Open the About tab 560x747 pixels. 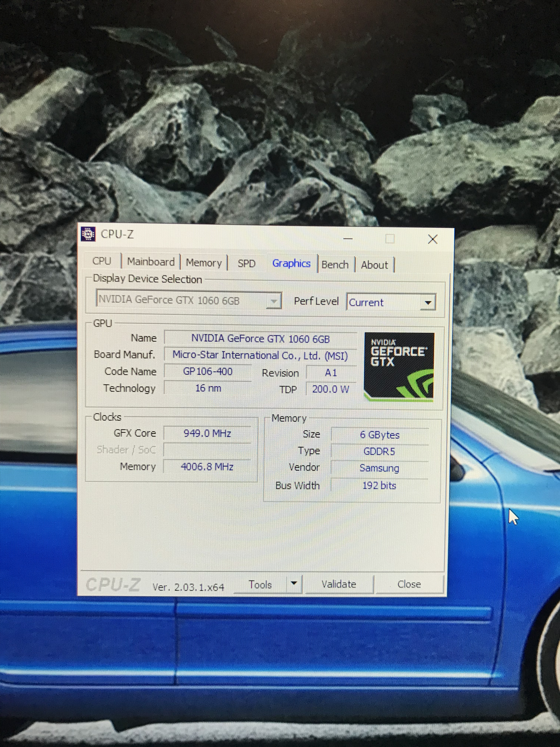(374, 265)
